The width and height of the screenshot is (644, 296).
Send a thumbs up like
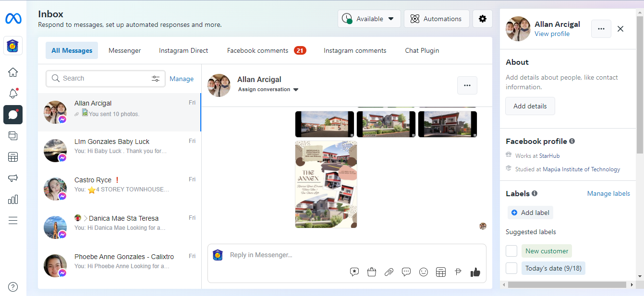[475, 272]
